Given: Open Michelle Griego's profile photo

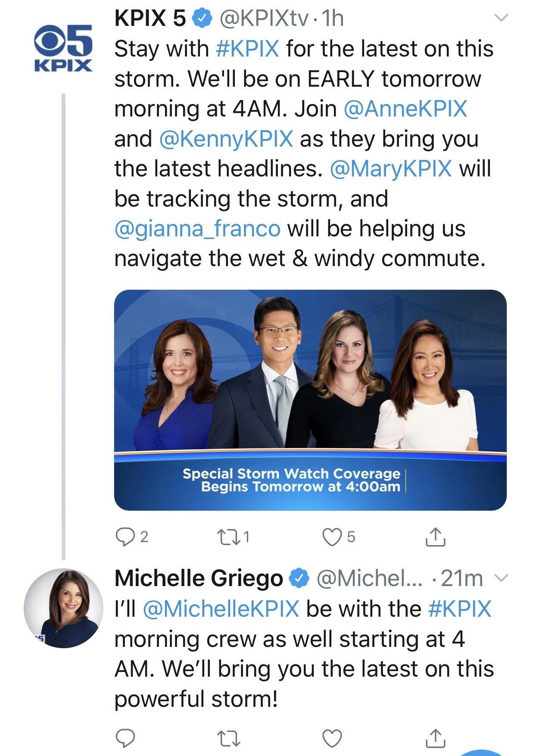Looking at the screenshot, I should [63, 608].
